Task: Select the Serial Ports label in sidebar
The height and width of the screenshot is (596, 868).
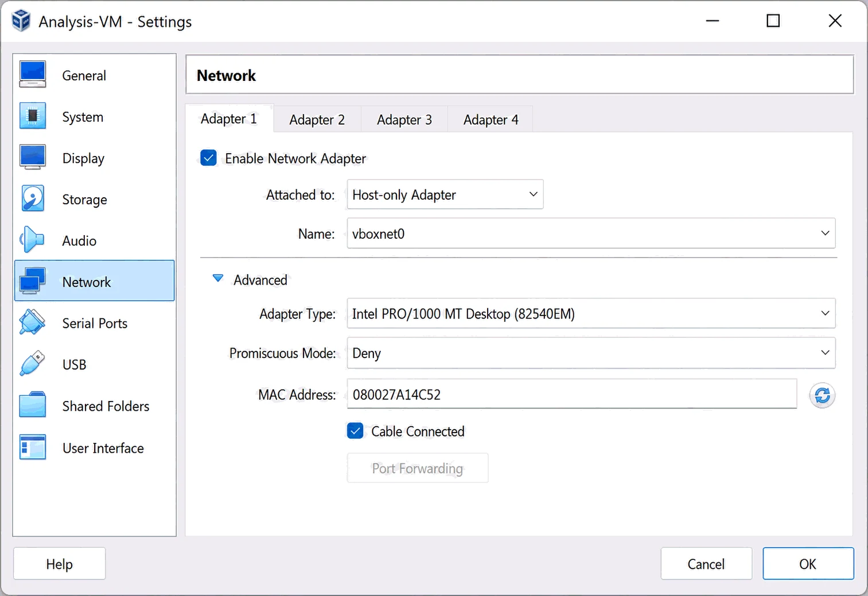Action: tap(95, 324)
